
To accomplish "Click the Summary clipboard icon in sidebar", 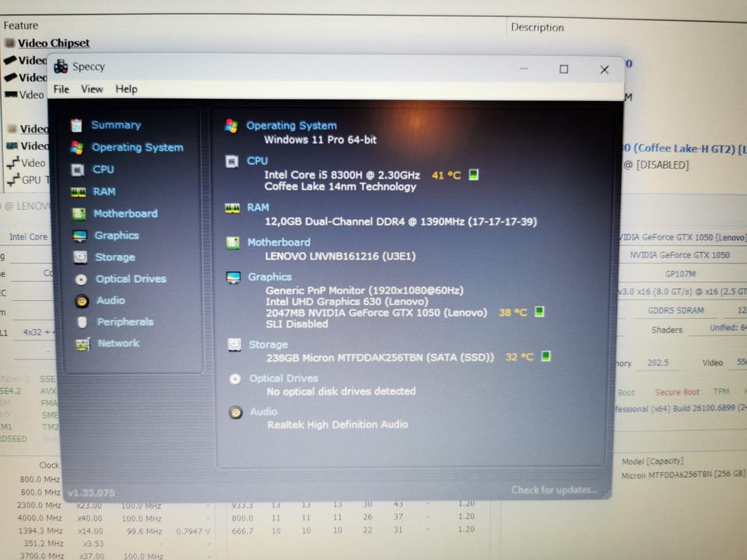I will (76, 125).
